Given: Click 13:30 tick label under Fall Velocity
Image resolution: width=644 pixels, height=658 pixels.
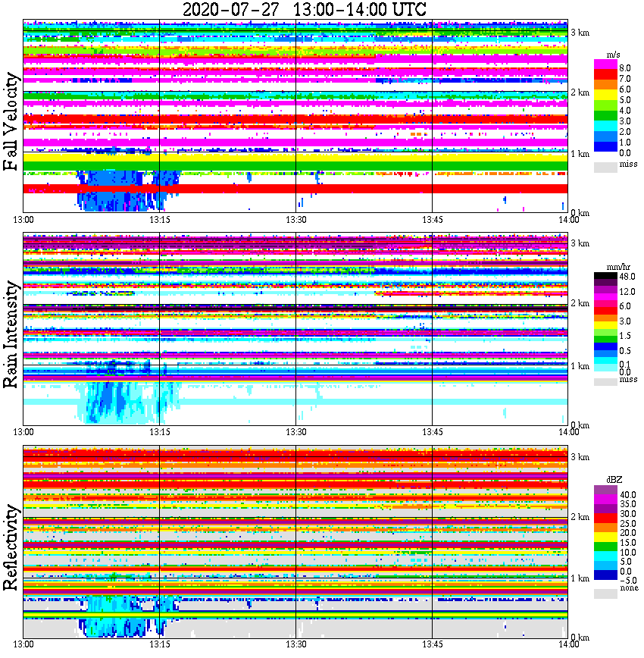Looking at the screenshot, I should click(295, 220).
